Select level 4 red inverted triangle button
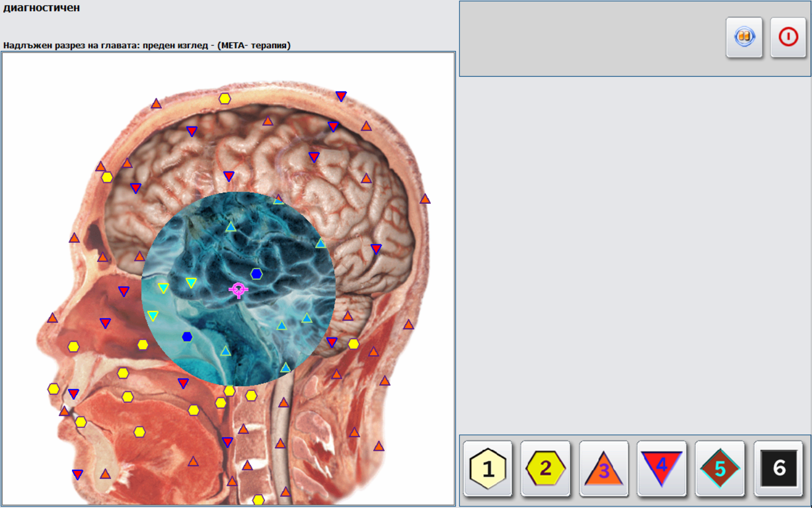The height and width of the screenshot is (508, 812). pos(661,468)
